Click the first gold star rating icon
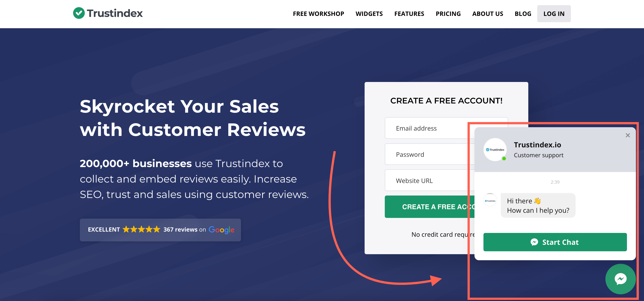The height and width of the screenshot is (301, 644). 127,230
